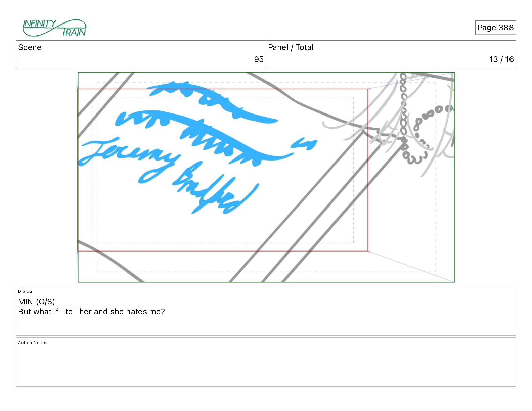Screen dimensions: 532x411
Task: Click the Infinity Train logo
Action: 54,28
